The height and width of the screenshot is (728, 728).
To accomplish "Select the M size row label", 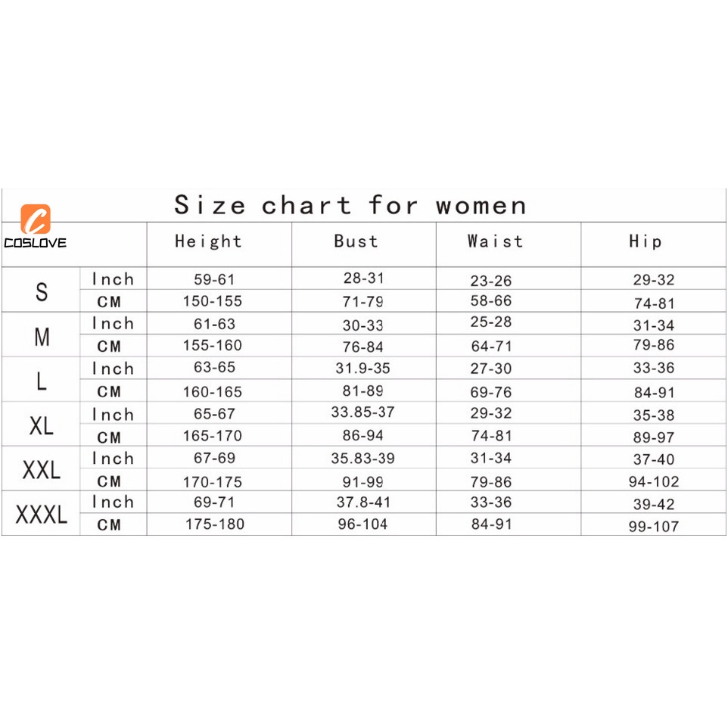I will point(42,337).
